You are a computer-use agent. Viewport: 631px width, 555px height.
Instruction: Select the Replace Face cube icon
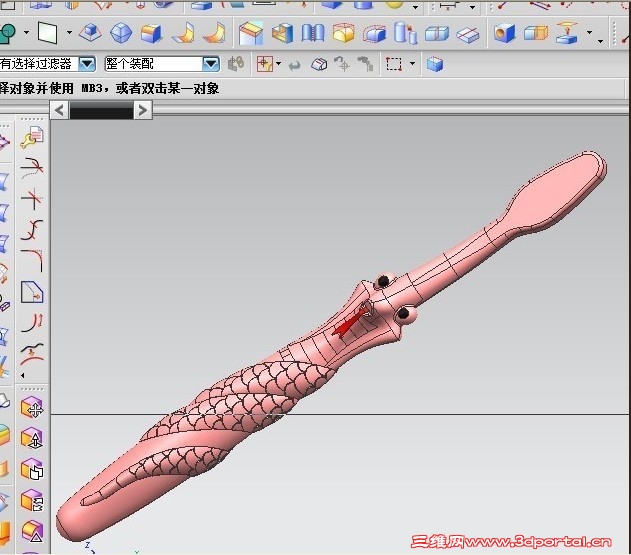tap(32, 501)
